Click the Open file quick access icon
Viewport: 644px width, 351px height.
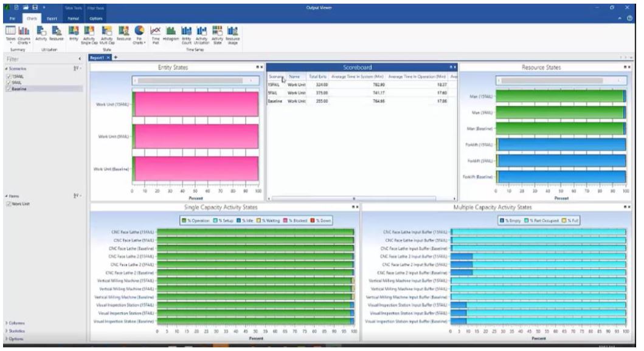(26, 7)
